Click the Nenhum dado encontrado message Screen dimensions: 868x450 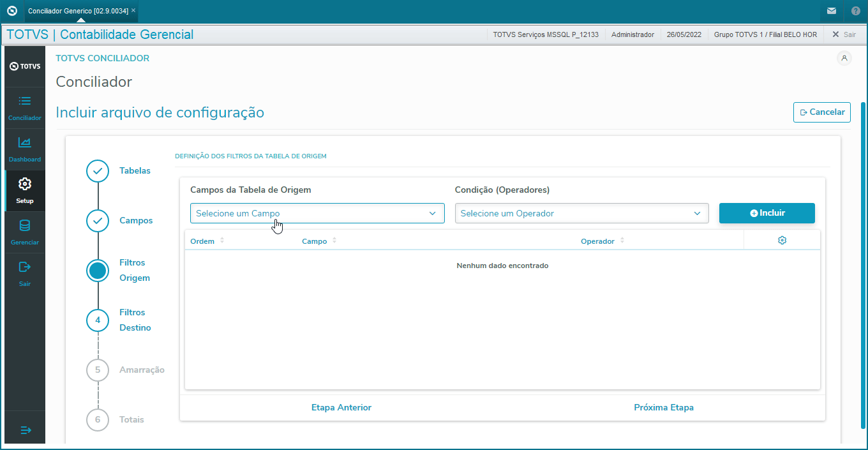coord(502,266)
